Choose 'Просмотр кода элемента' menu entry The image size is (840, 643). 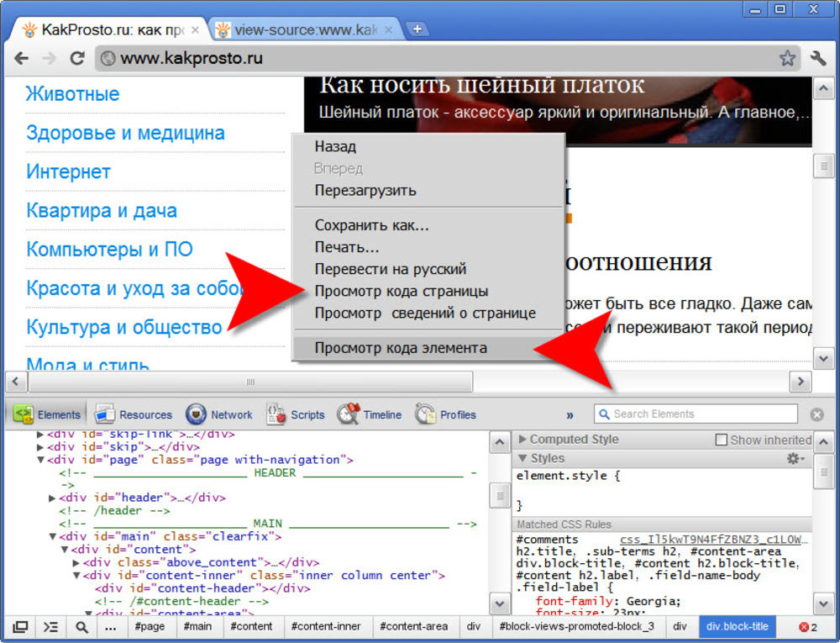[401, 347]
